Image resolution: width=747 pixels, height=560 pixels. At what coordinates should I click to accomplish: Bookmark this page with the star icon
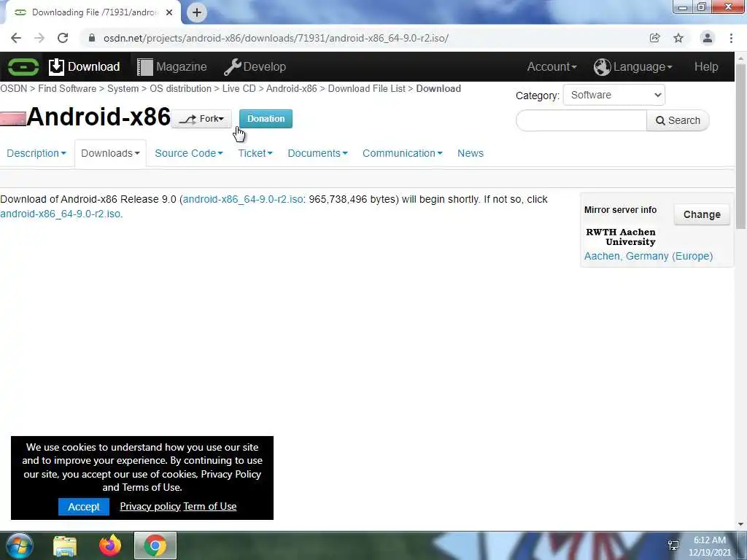pyautogui.click(x=678, y=38)
